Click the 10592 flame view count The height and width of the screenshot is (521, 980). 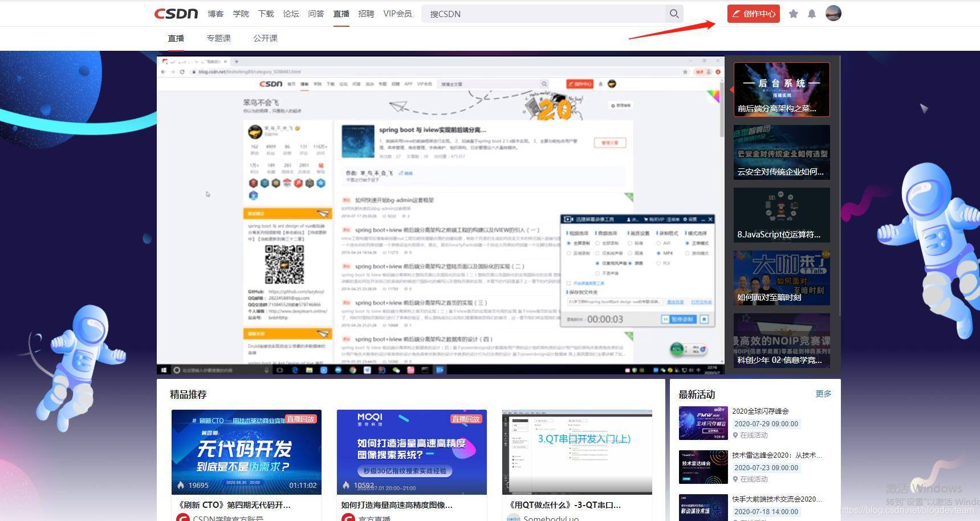(359, 485)
